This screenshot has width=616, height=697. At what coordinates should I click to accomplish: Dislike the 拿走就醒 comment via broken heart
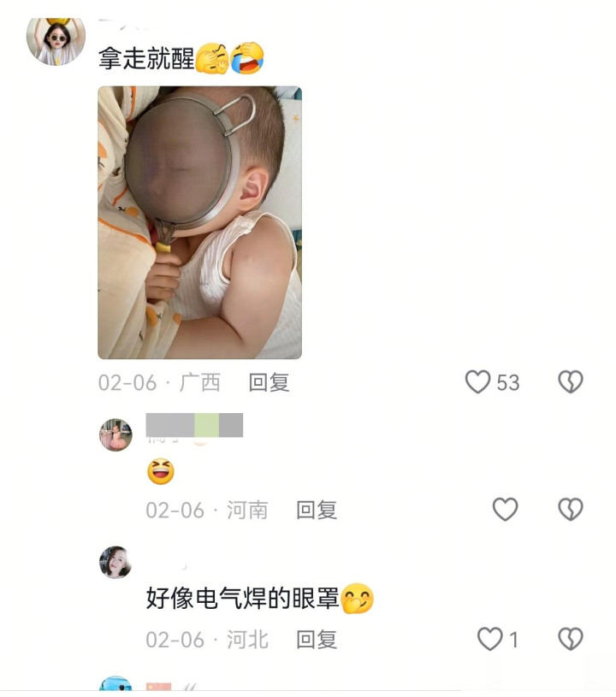pos(571,381)
